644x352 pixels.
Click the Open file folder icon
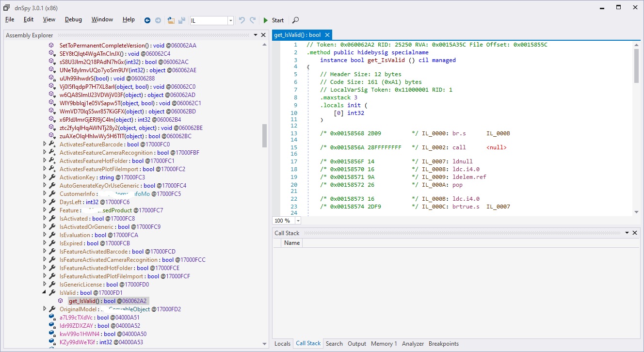[171, 20]
